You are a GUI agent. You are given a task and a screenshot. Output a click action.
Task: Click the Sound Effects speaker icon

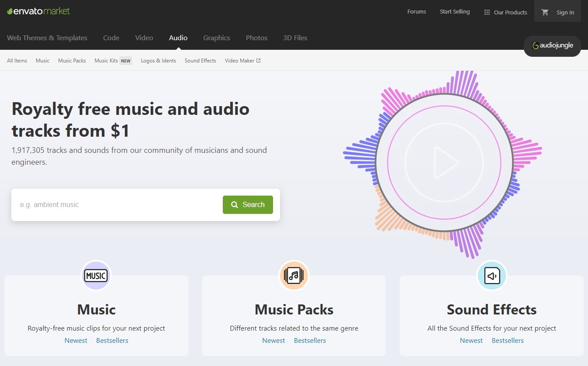[x=491, y=276]
